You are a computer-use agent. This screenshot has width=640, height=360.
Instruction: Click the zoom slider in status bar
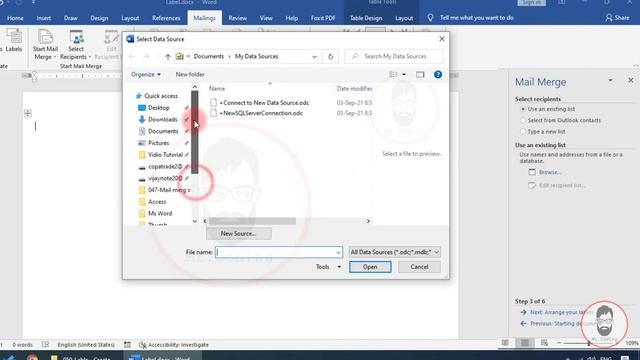pyautogui.click(x=589, y=343)
